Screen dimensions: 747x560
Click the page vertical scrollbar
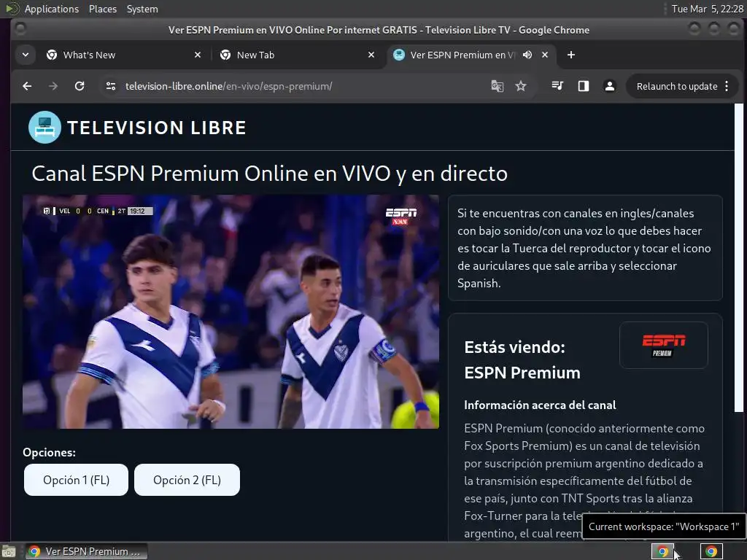[739, 257]
